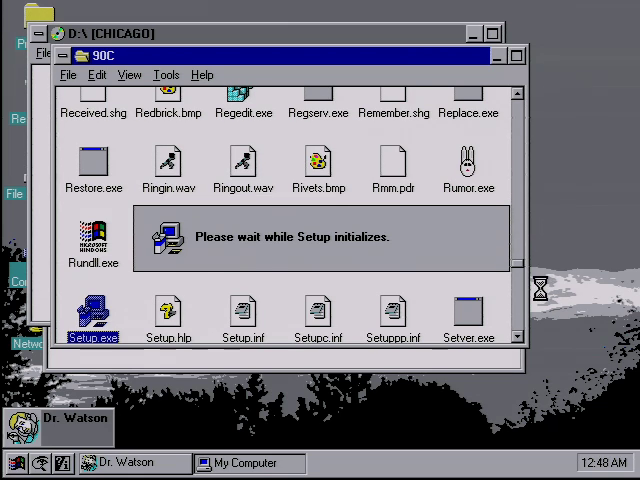Switch to My Computer taskbar button
This screenshot has width=640, height=480.
(x=250, y=463)
